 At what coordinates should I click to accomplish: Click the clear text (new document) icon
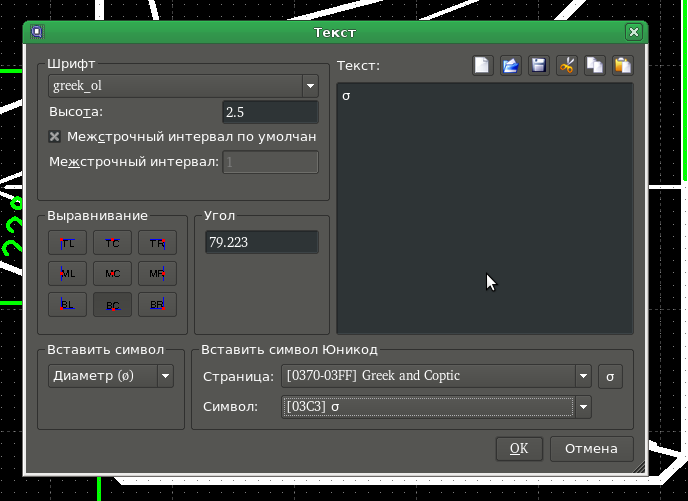[483, 66]
